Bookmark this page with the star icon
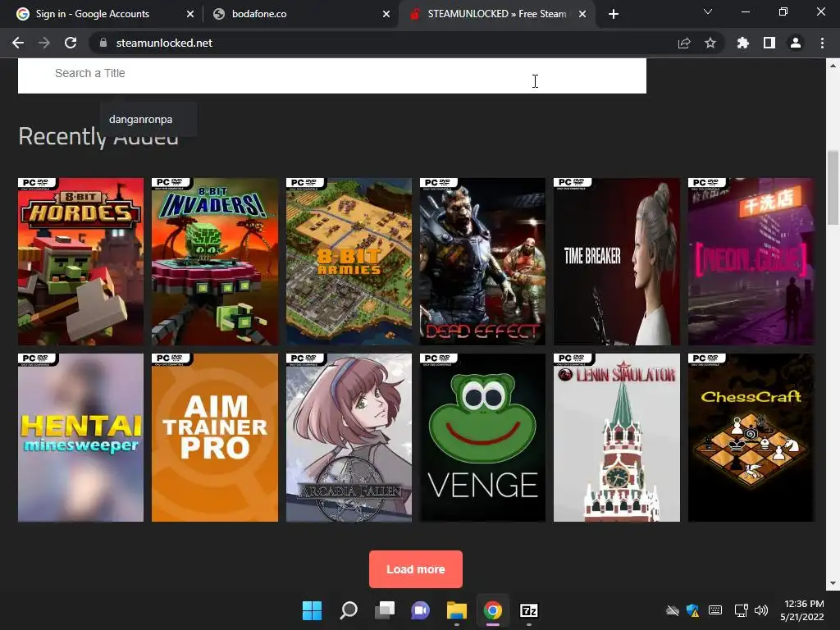The width and height of the screenshot is (840, 630). click(x=710, y=43)
